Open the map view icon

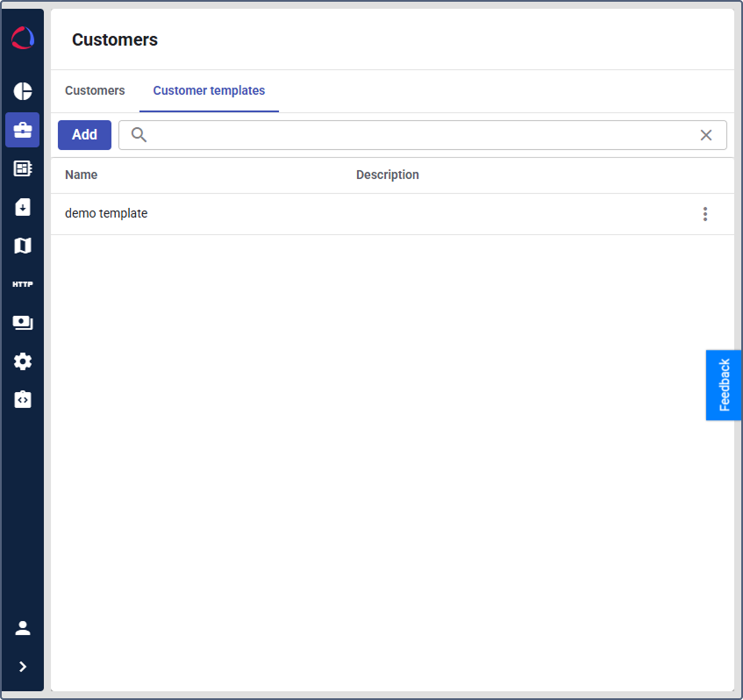[x=22, y=246]
